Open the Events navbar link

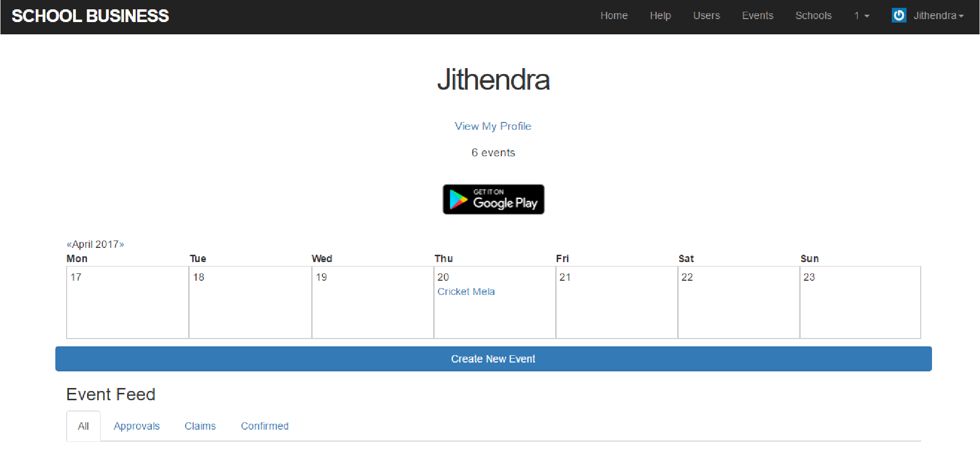pyautogui.click(x=757, y=16)
